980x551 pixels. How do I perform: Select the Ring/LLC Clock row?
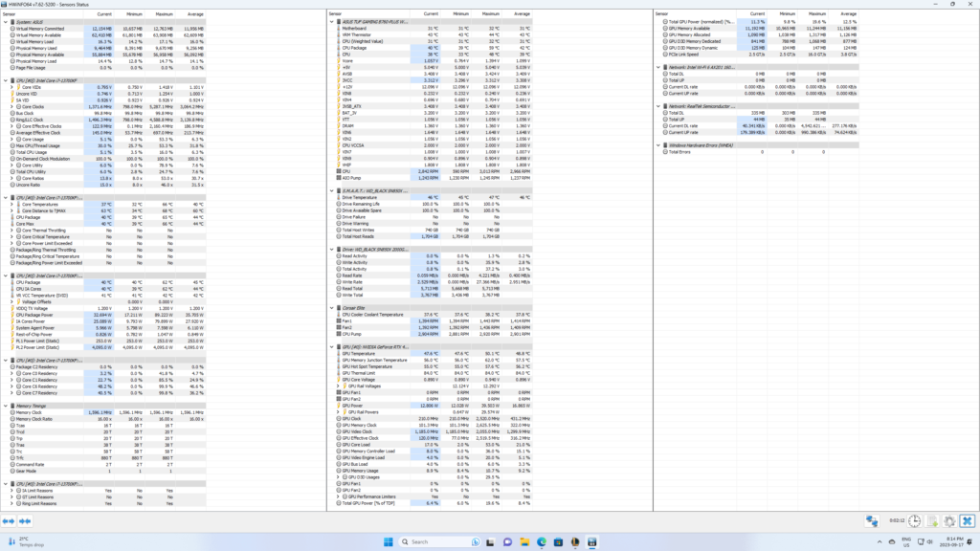(x=104, y=120)
